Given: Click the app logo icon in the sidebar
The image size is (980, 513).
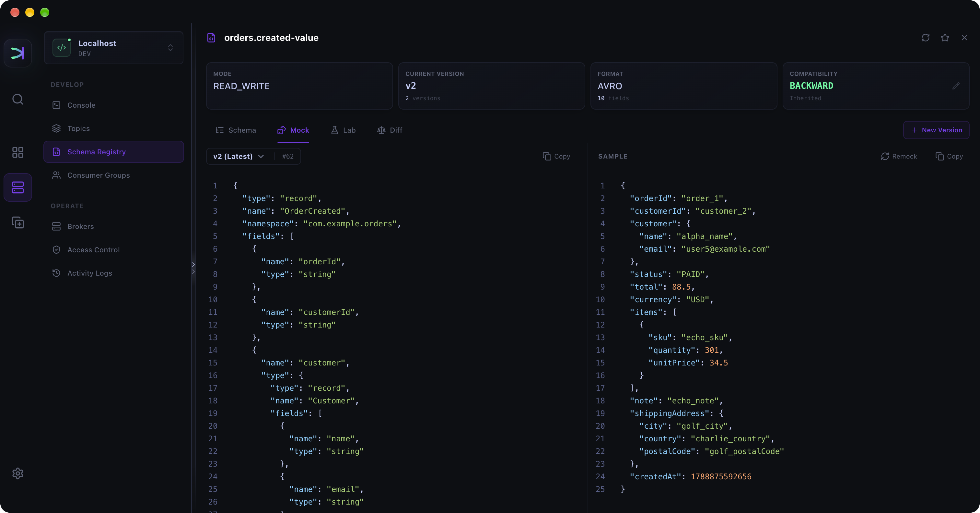Looking at the screenshot, I should point(17,53).
